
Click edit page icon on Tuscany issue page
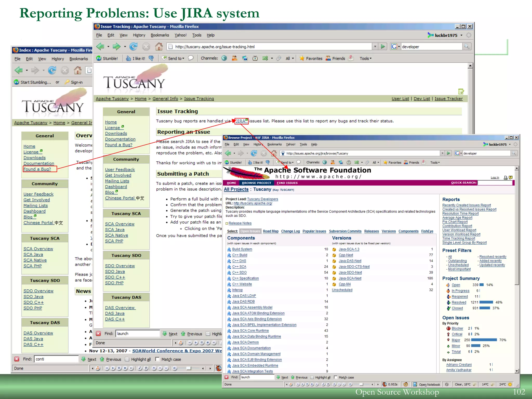461,91
